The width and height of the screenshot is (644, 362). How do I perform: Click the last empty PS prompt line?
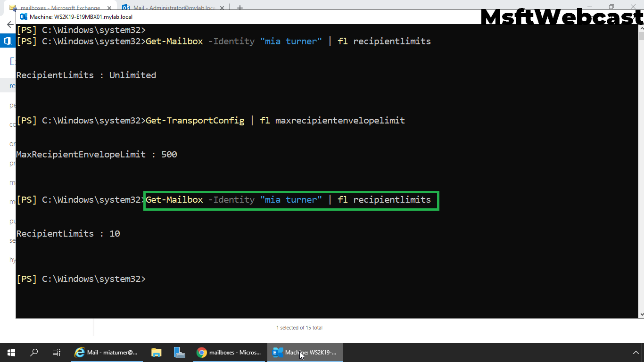[x=81, y=279]
